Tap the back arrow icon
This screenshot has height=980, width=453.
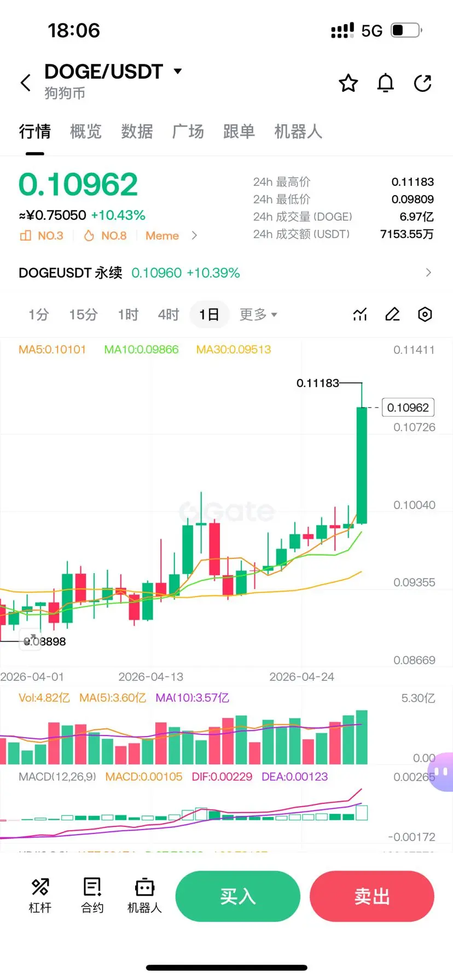tap(25, 83)
